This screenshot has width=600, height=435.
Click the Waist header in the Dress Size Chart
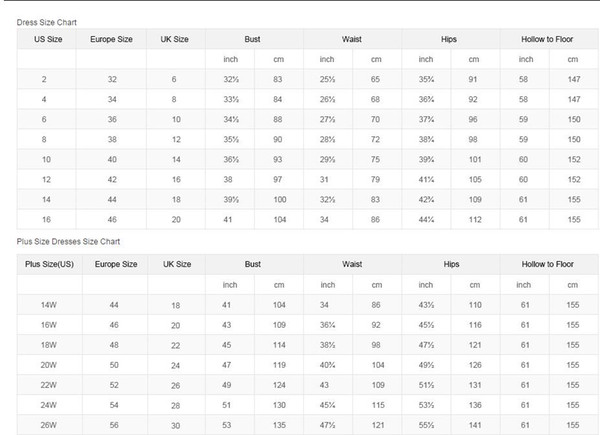352,39
